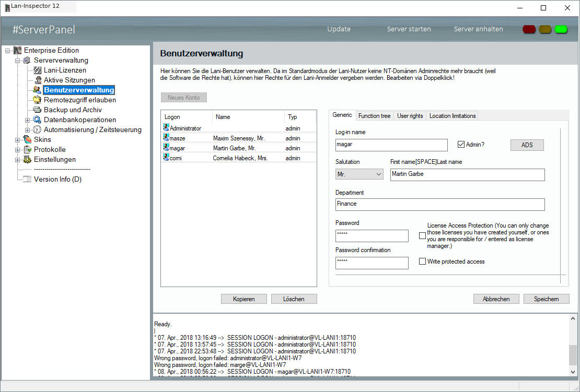Open the Salutation dropdown
This screenshot has height=392, width=580.
point(359,174)
